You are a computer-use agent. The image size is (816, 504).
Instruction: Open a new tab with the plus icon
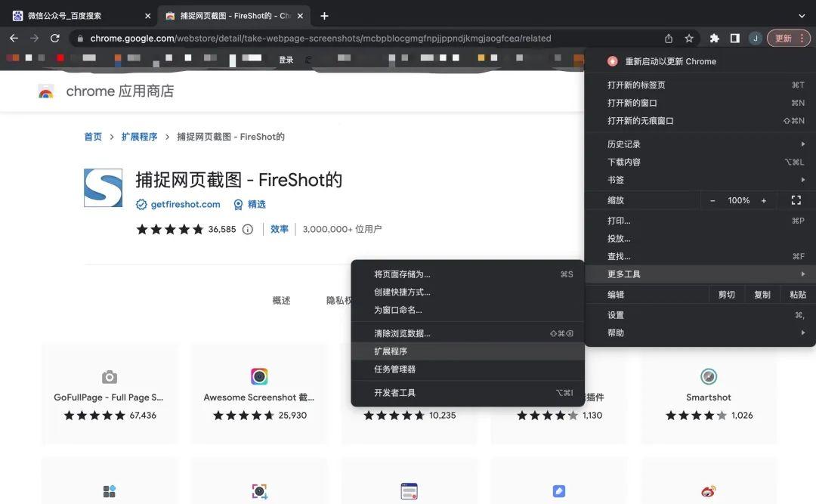pos(324,16)
